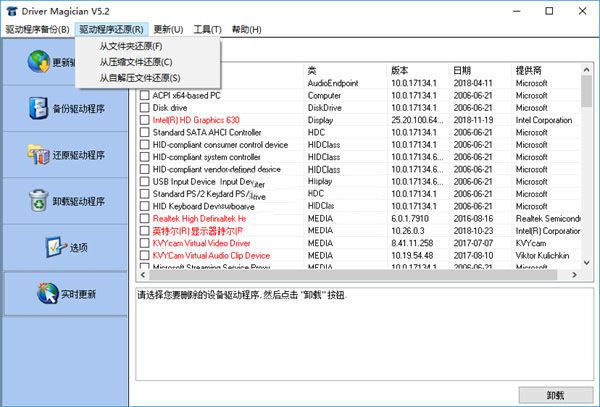
Task: Click the globe icon for 更新驱动
Action: tap(38, 62)
